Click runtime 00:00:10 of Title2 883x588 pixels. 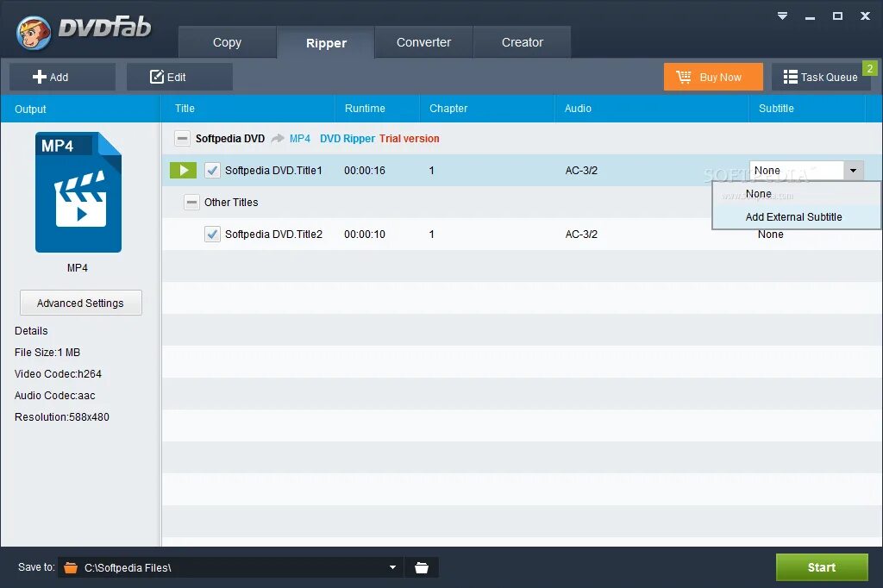(x=365, y=234)
